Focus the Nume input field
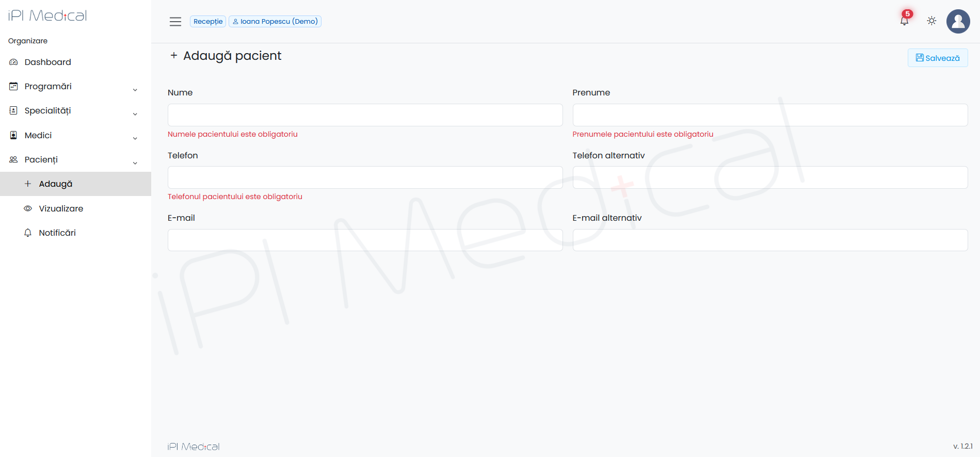Viewport: 980px width, 457px height. coord(365,115)
